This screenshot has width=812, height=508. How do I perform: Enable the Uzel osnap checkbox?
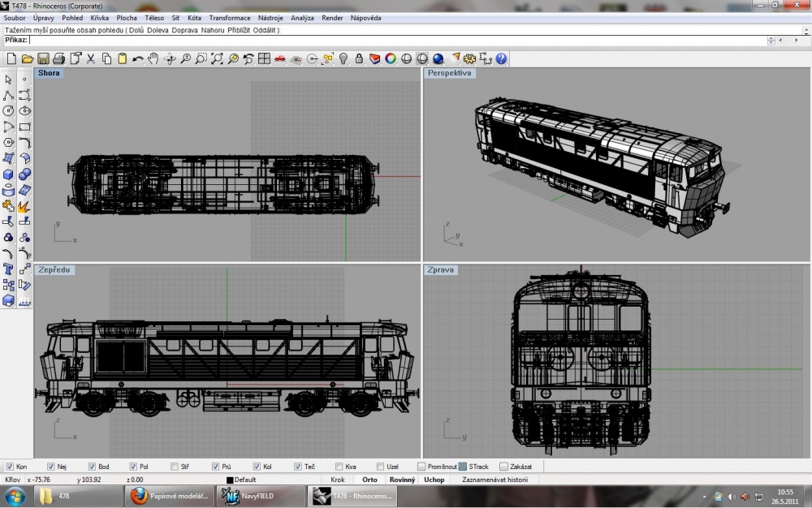[x=381, y=467]
